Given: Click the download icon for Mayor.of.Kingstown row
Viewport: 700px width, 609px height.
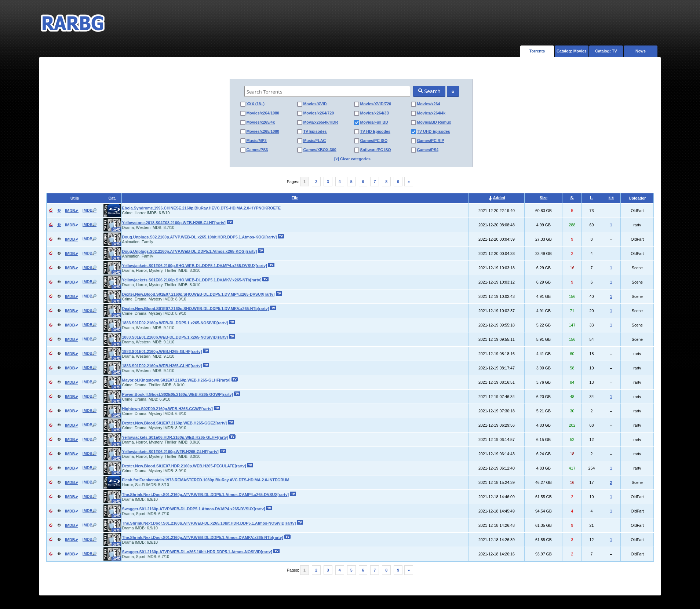Looking at the screenshot, I should [x=59, y=382].
